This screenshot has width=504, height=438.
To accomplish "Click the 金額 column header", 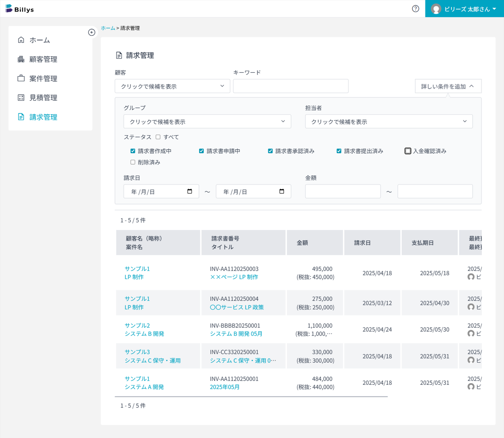I will point(315,243).
